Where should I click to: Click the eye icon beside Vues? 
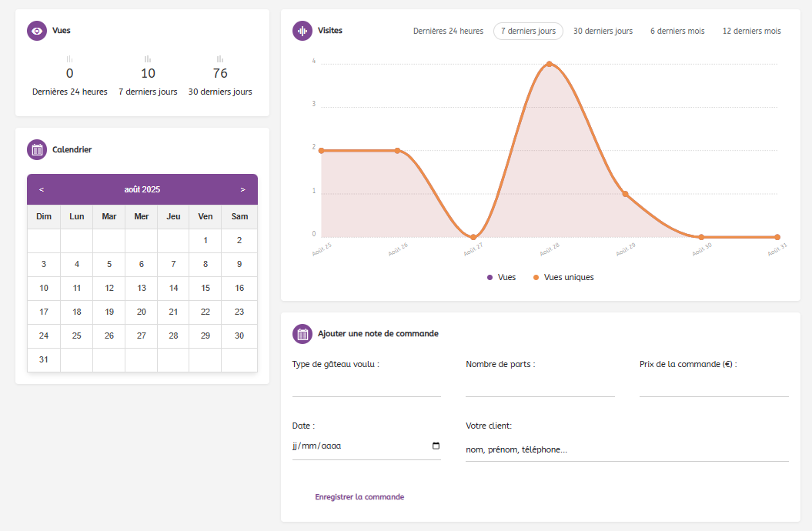pos(37,31)
